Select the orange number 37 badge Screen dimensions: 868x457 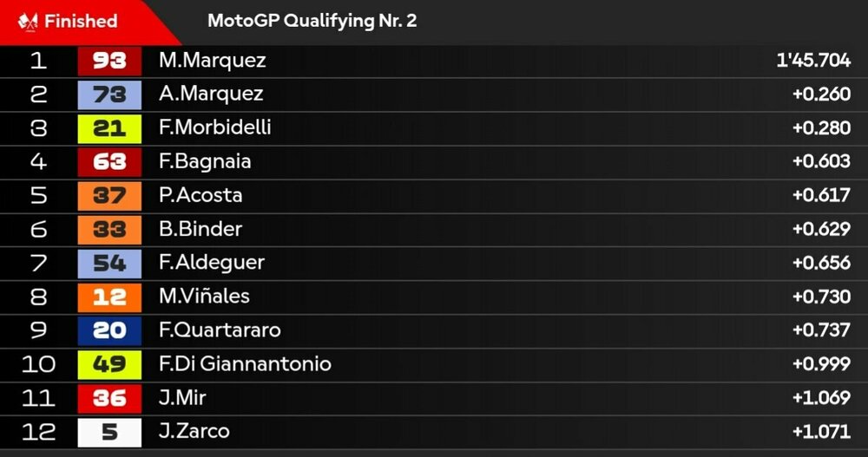[x=109, y=196]
